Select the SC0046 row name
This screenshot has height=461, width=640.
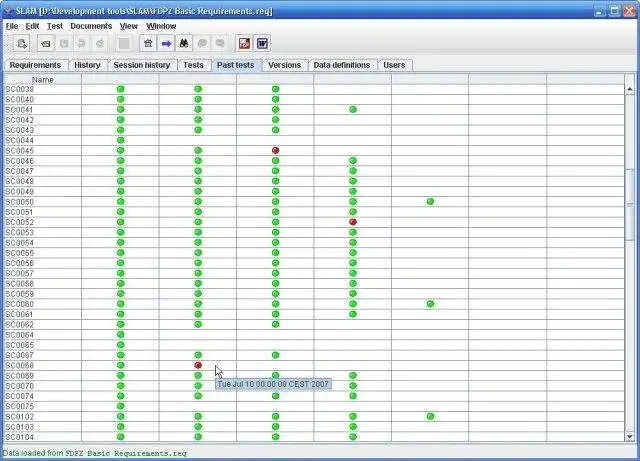point(20,160)
